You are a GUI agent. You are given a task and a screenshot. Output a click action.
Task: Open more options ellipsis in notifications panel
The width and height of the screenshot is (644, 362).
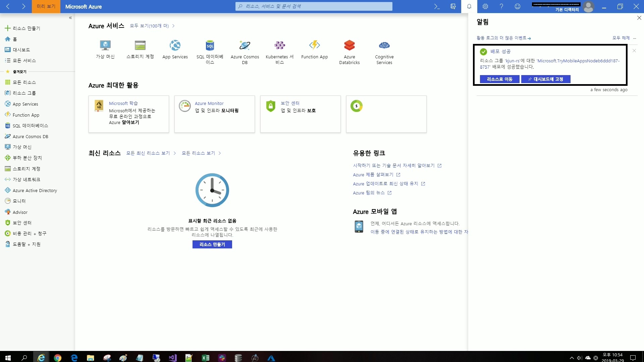point(635,38)
